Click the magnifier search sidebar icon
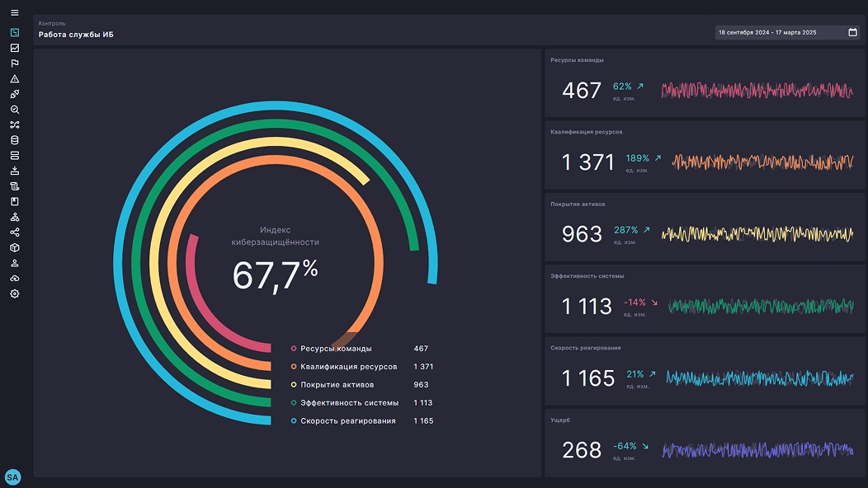Viewport: 868px width, 488px height. pyautogui.click(x=14, y=110)
